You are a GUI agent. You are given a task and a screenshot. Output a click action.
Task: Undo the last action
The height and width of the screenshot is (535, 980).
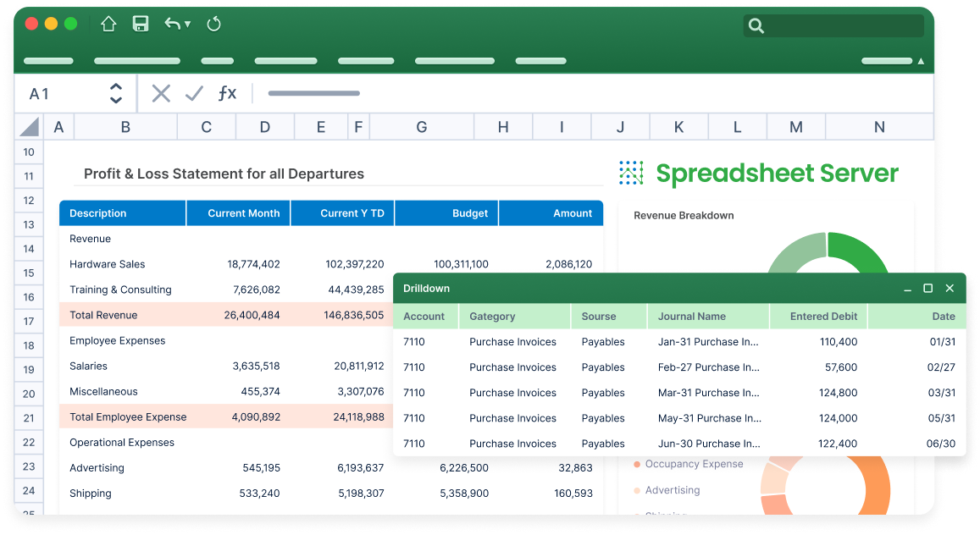pos(172,24)
